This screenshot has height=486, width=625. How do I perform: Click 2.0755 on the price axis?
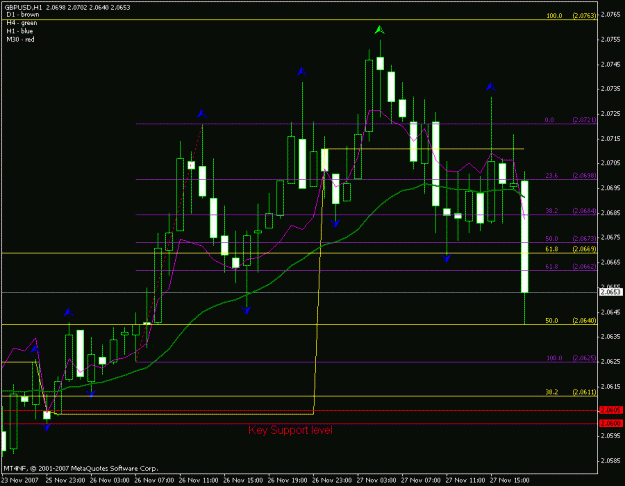[611, 39]
